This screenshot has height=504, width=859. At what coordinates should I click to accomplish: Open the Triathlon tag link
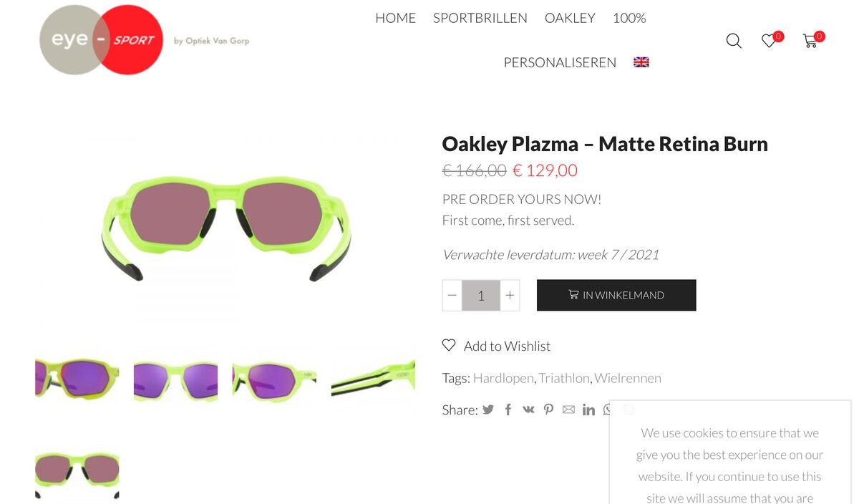(x=564, y=378)
